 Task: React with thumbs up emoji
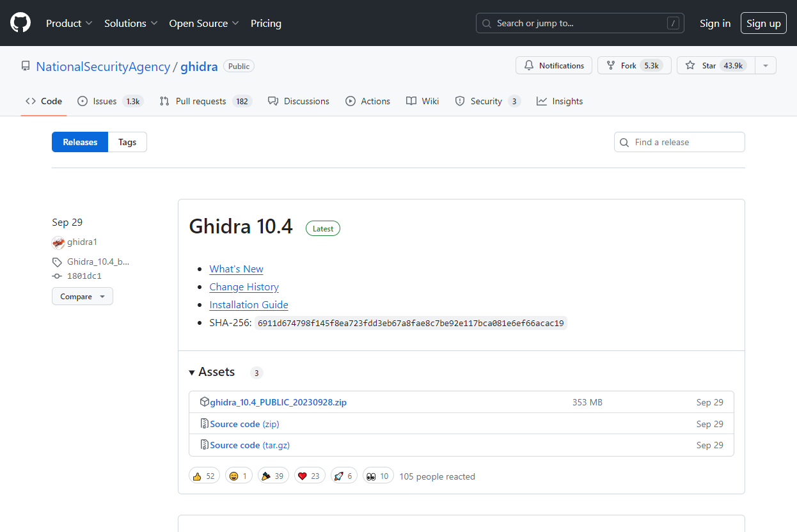coord(204,476)
